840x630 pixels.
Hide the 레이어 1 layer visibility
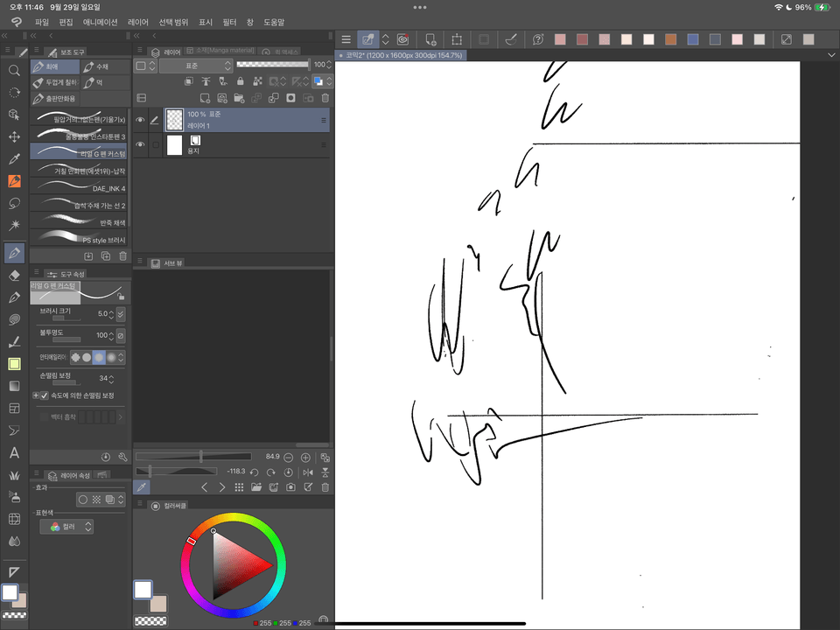tap(140, 120)
